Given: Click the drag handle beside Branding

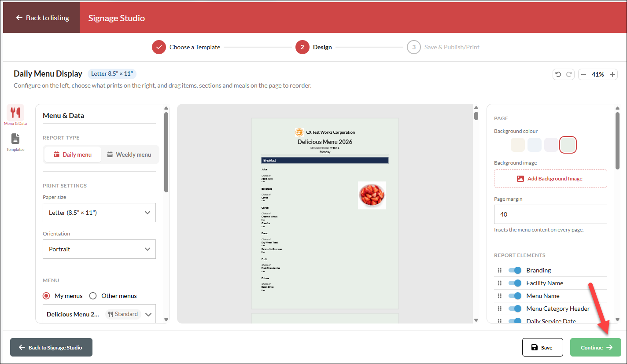Looking at the screenshot, I should [x=500, y=270].
